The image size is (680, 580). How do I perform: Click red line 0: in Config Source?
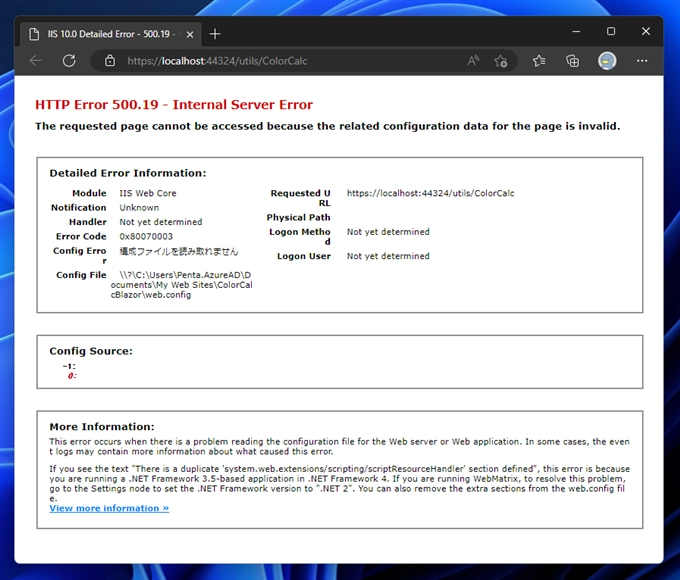(72, 376)
